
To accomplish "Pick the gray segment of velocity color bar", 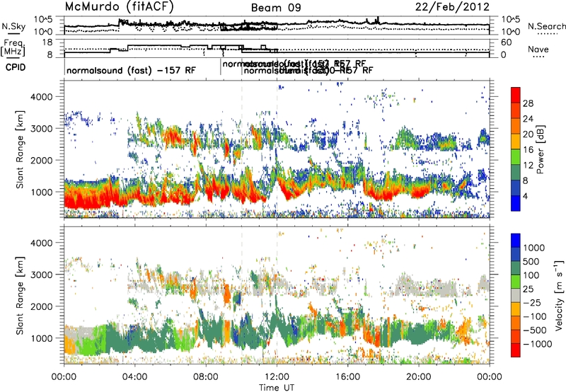I will (x=516, y=295).
